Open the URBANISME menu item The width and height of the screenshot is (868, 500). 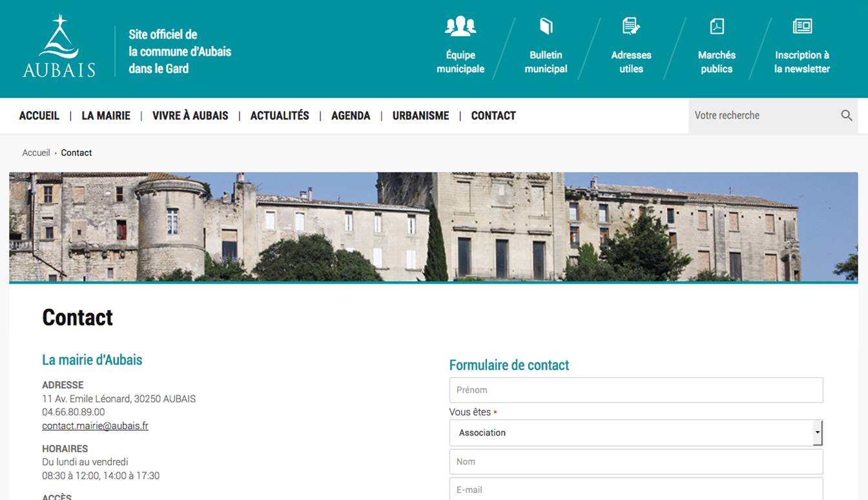[420, 116]
